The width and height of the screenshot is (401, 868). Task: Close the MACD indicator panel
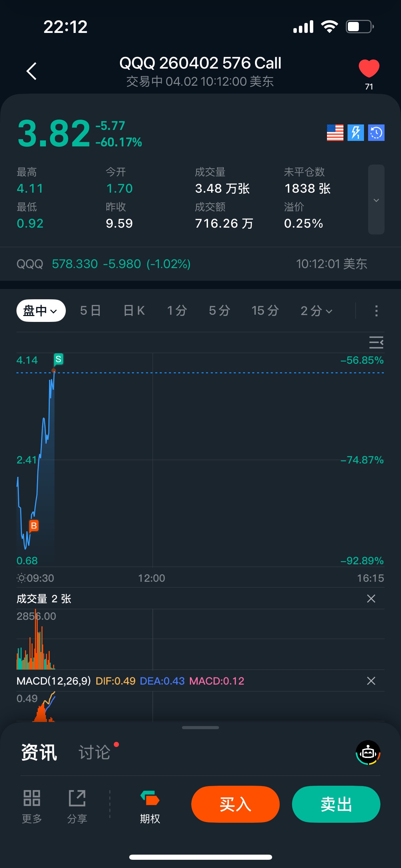[371, 681]
